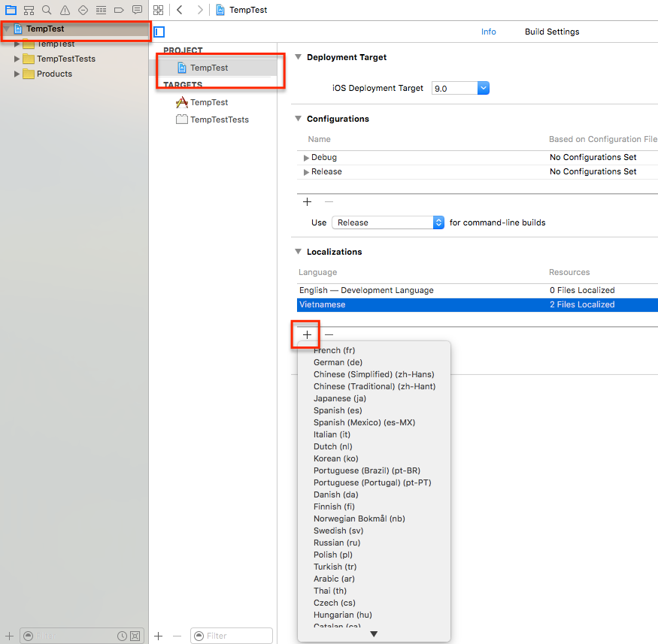Screen dimensions: 658x644
Task: Open the command-line builds Release dropdown
Action: click(388, 222)
